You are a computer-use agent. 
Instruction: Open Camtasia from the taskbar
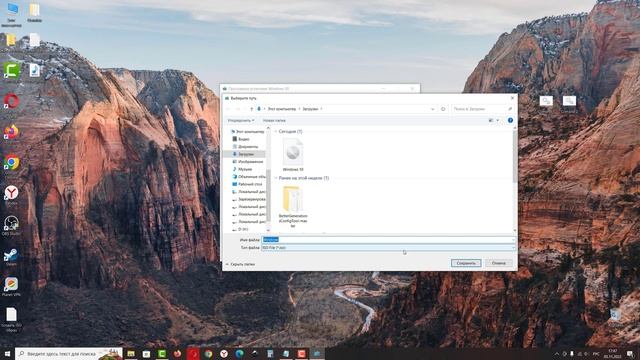click(x=162, y=353)
